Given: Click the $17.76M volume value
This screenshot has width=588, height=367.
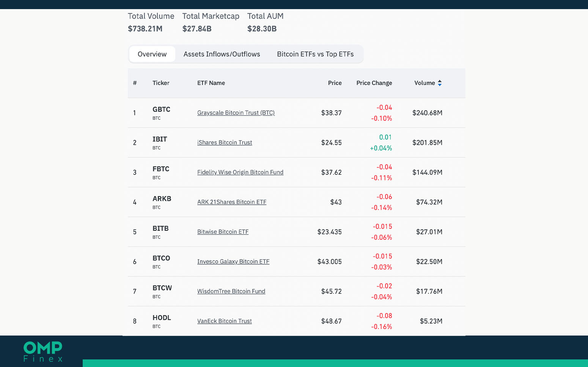Looking at the screenshot, I should tap(429, 292).
